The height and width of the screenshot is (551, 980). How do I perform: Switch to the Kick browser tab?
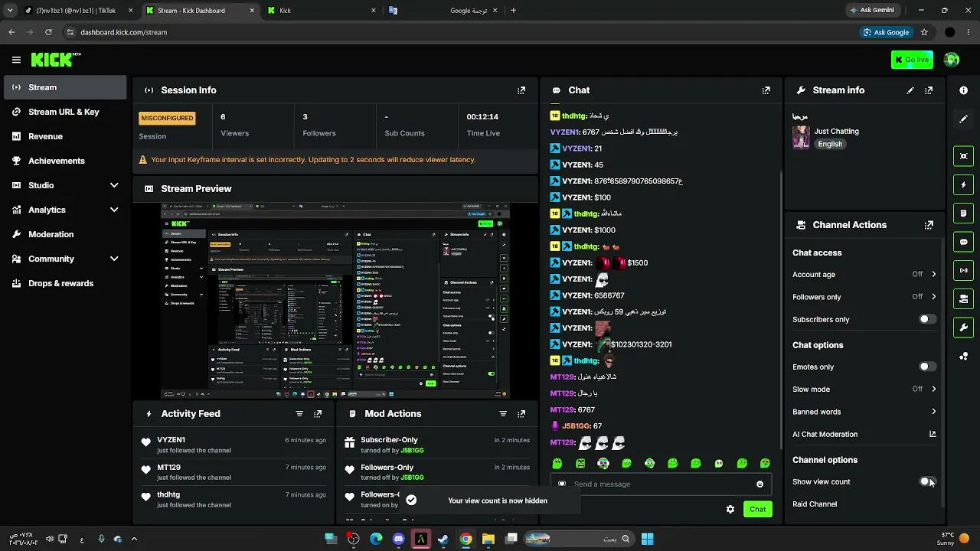click(320, 11)
